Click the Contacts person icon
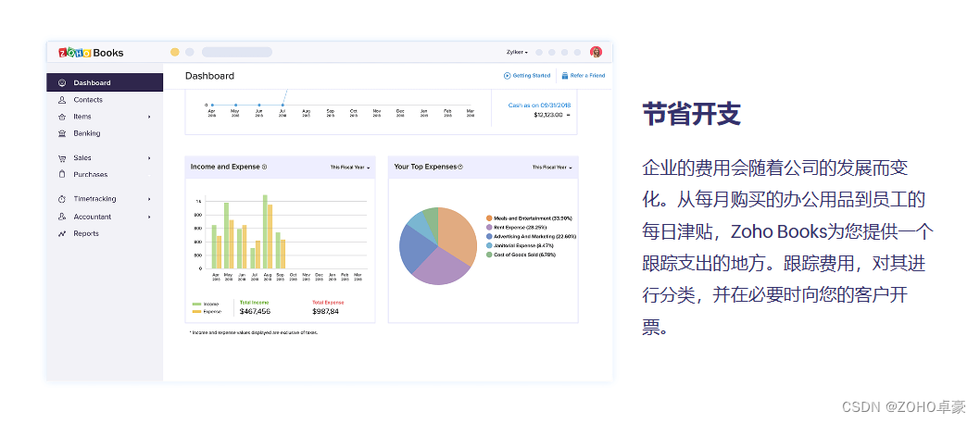This screenshot has width=980, height=423. [62, 99]
